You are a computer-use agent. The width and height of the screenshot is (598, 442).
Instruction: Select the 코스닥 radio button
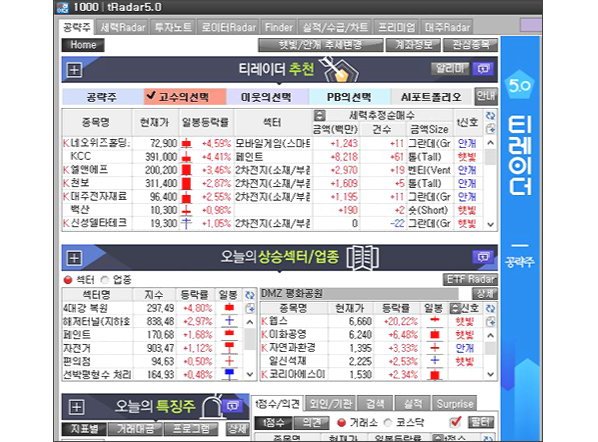click(388, 423)
